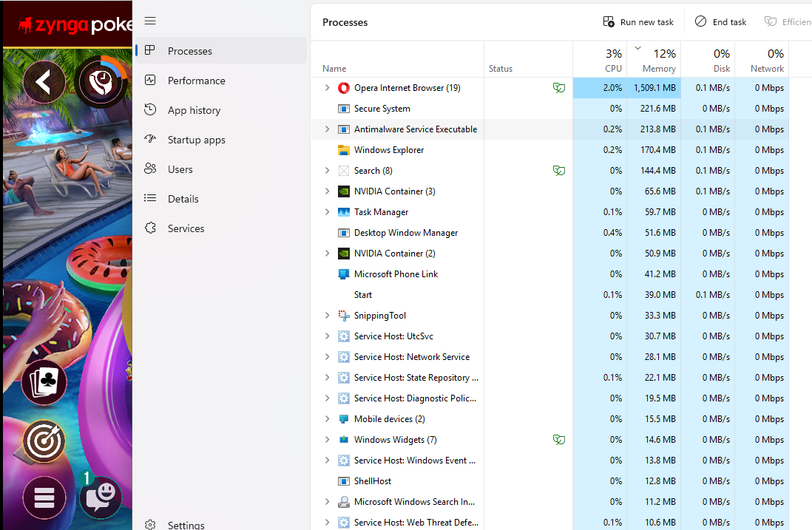The image size is (812, 530).
Task: Click the Settings gear icon
Action: coord(150,524)
